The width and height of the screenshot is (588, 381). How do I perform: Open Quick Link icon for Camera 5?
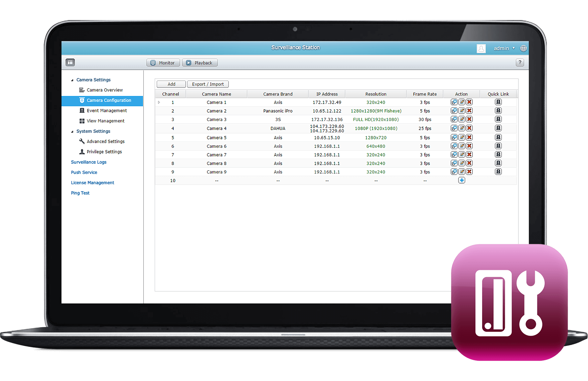pos(498,137)
